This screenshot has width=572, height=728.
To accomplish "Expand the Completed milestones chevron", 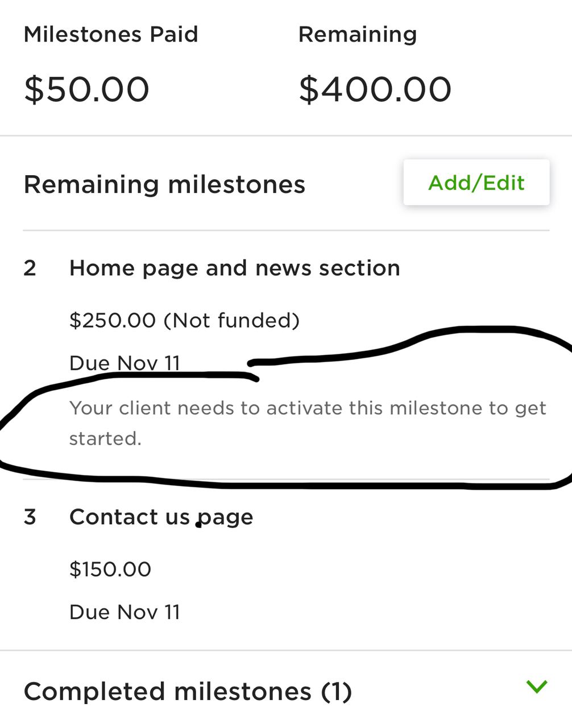I will 537,686.
